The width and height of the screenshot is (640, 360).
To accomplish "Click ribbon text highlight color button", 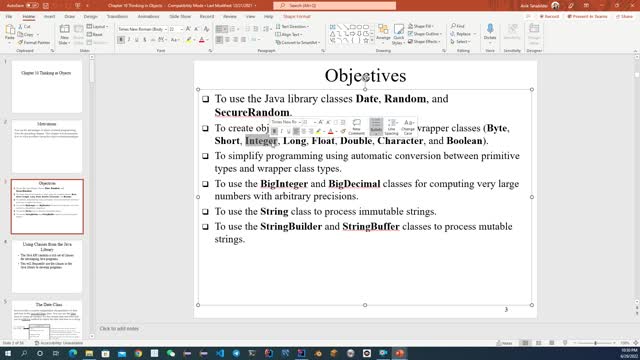I will click(x=189, y=40).
